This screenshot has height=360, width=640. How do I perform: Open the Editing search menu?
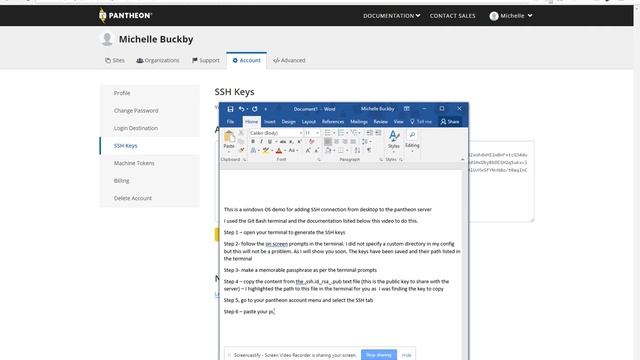point(412,141)
